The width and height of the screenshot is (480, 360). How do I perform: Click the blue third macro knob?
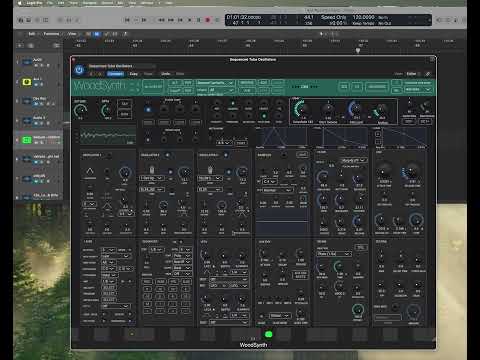355,109
